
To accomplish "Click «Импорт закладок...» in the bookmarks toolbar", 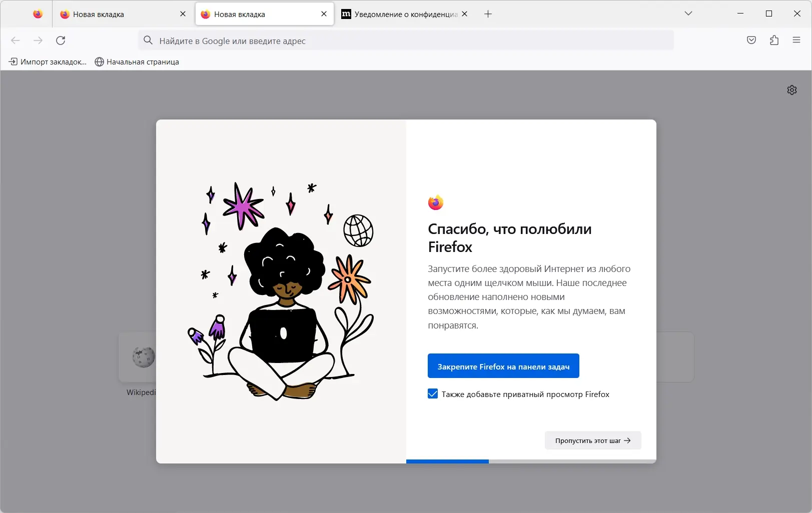I will click(47, 61).
